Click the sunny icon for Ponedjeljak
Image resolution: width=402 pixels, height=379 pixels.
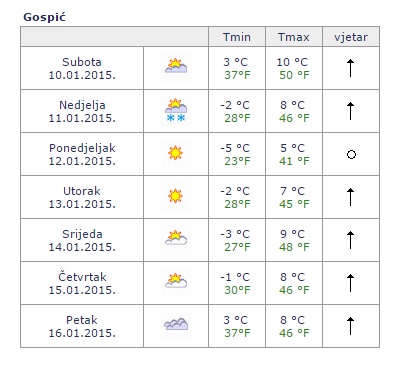point(175,153)
